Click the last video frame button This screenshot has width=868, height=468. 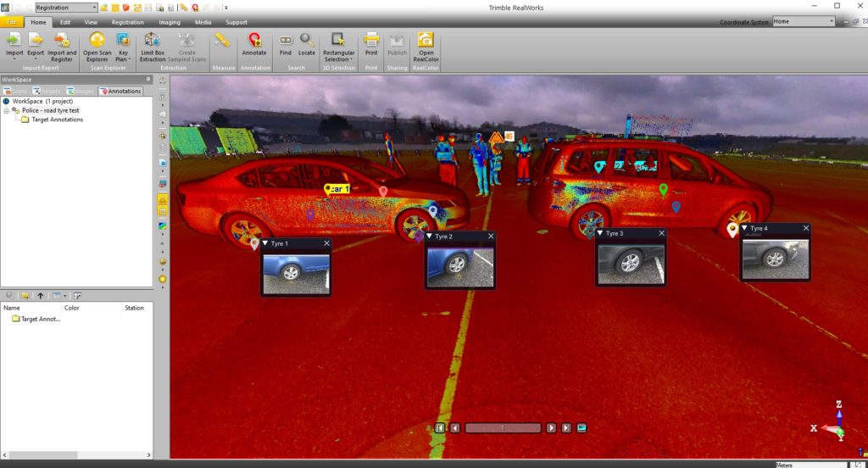565,428
